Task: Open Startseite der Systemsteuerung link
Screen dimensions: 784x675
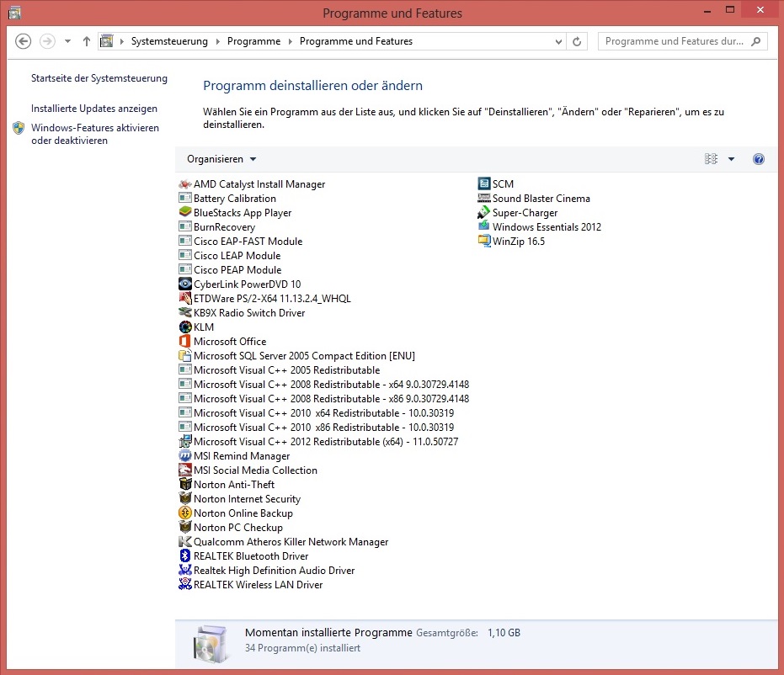Action: point(99,78)
